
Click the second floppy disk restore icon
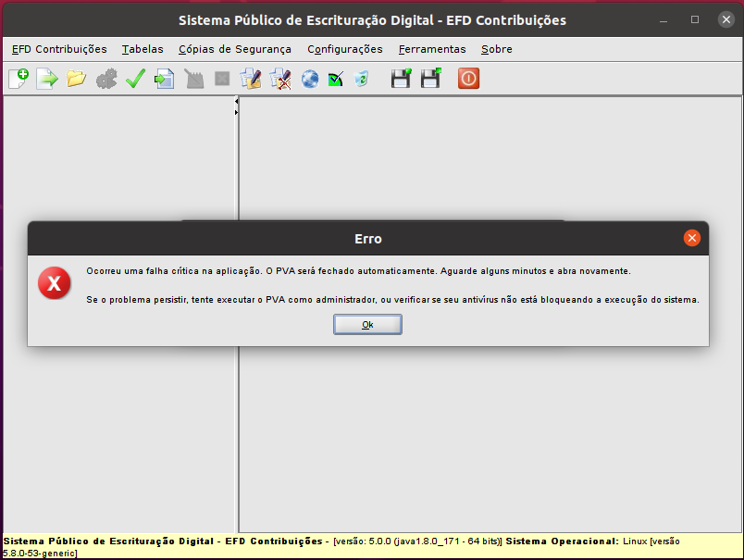pos(431,79)
